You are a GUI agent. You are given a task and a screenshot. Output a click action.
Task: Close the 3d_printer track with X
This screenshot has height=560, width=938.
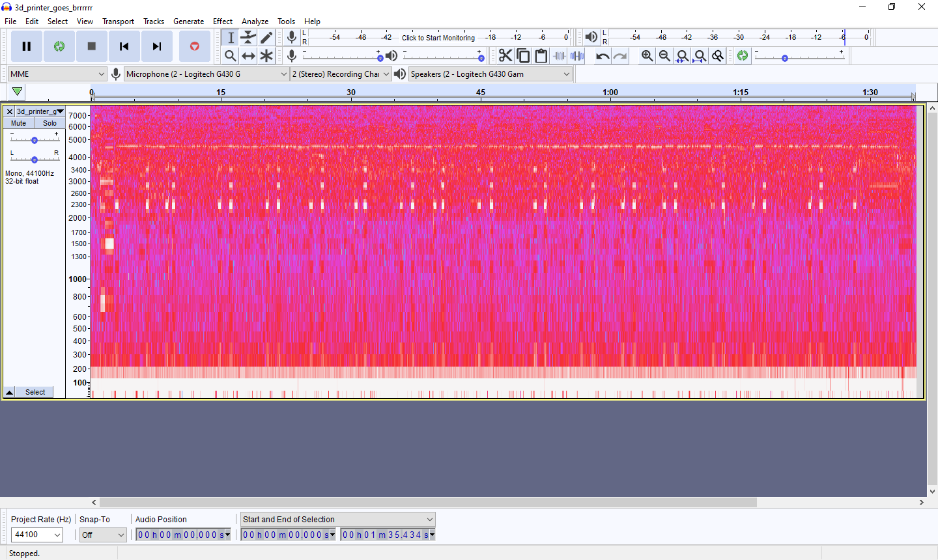(x=10, y=111)
